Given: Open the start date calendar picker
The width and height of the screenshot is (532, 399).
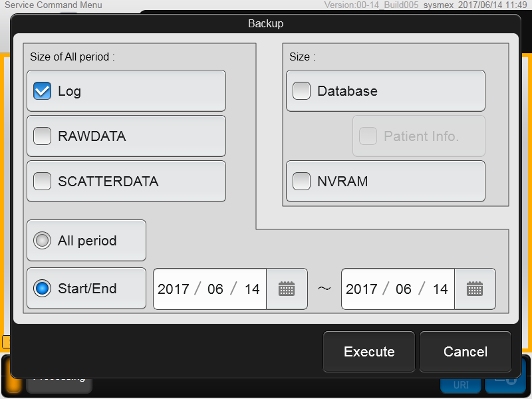Looking at the screenshot, I should tap(287, 289).
